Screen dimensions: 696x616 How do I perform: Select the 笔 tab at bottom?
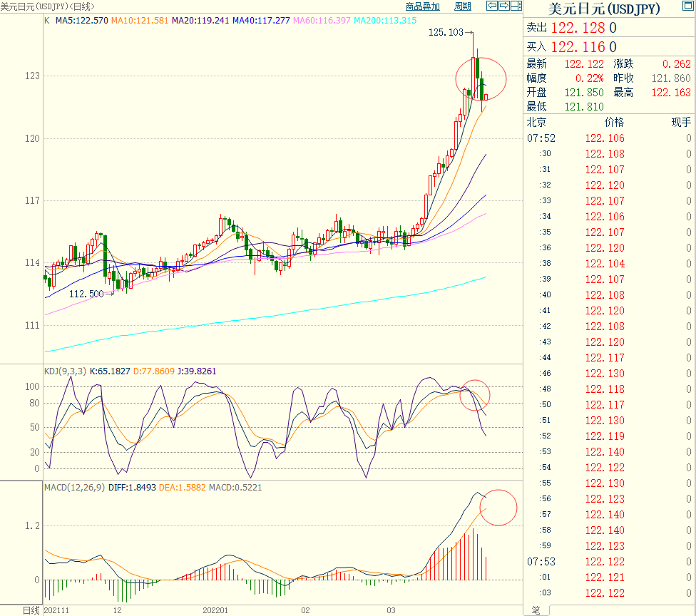pos(536,610)
